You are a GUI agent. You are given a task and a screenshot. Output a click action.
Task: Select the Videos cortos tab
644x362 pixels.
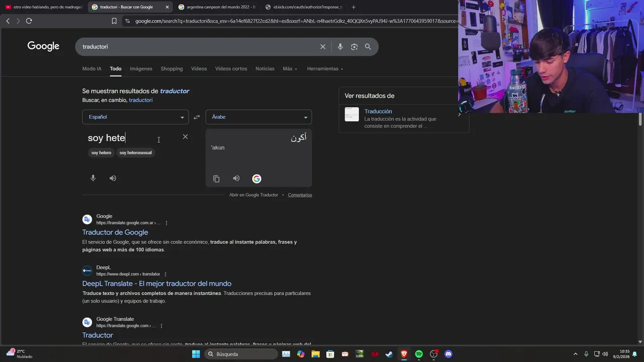[x=231, y=69]
